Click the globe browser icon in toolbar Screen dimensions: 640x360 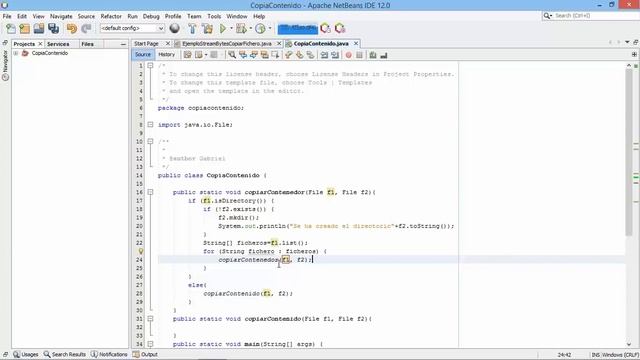coord(175,28)
